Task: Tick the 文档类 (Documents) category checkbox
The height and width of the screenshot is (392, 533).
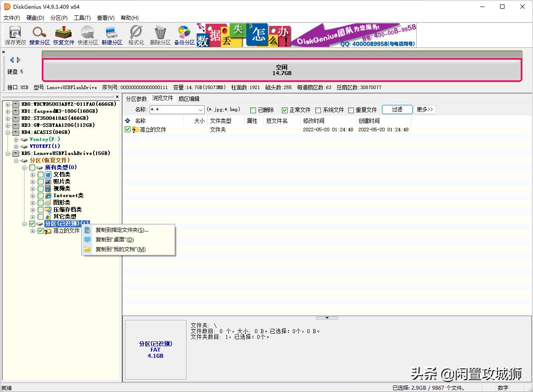Action: point(40,175)
